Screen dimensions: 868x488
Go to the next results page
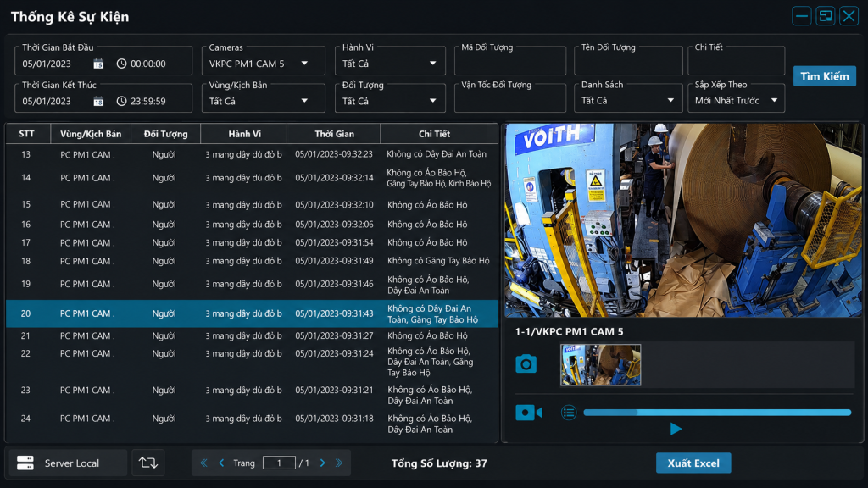point(323,463)
